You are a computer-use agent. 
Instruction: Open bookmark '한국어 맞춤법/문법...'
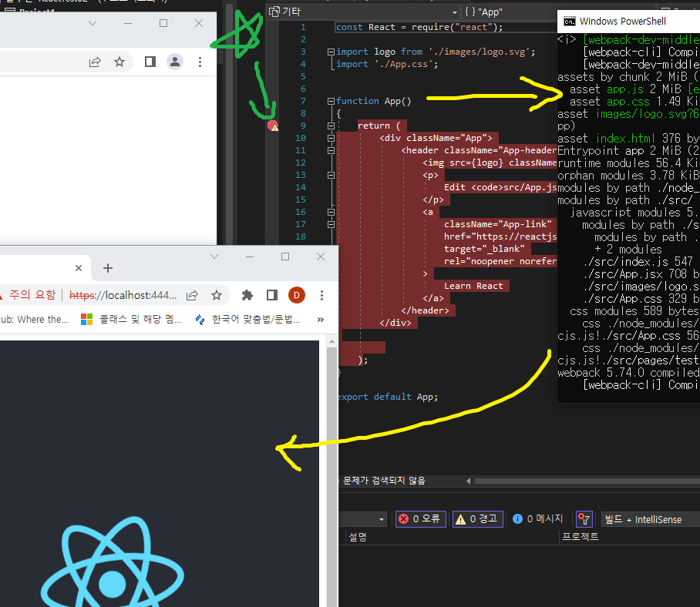247,320
